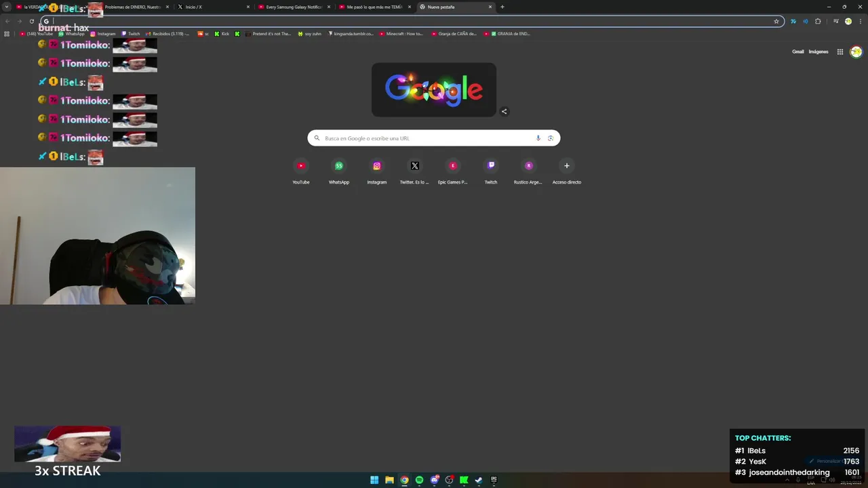Open the Instagram shortcut tile
The image size is (868, 488).
[x=377, y=171]
